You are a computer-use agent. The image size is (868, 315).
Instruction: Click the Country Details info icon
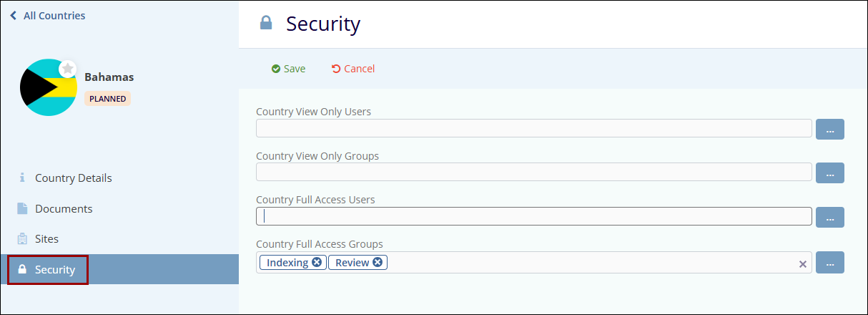[22, 178]
